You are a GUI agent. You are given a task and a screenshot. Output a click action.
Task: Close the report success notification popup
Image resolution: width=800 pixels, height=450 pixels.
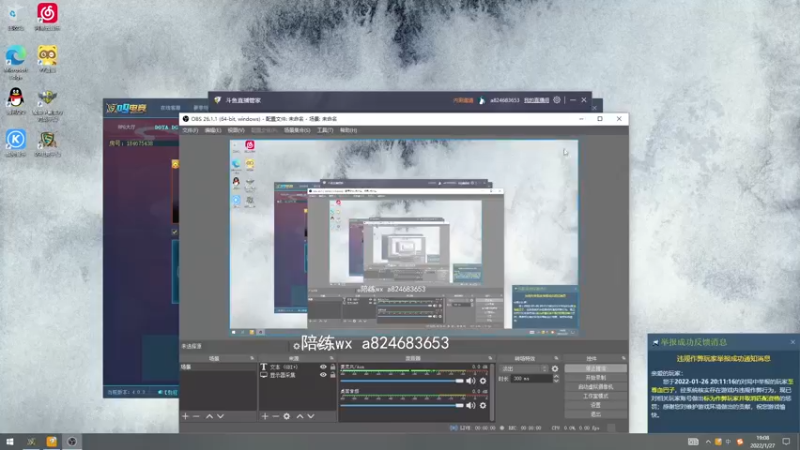[x=792, y=342]
